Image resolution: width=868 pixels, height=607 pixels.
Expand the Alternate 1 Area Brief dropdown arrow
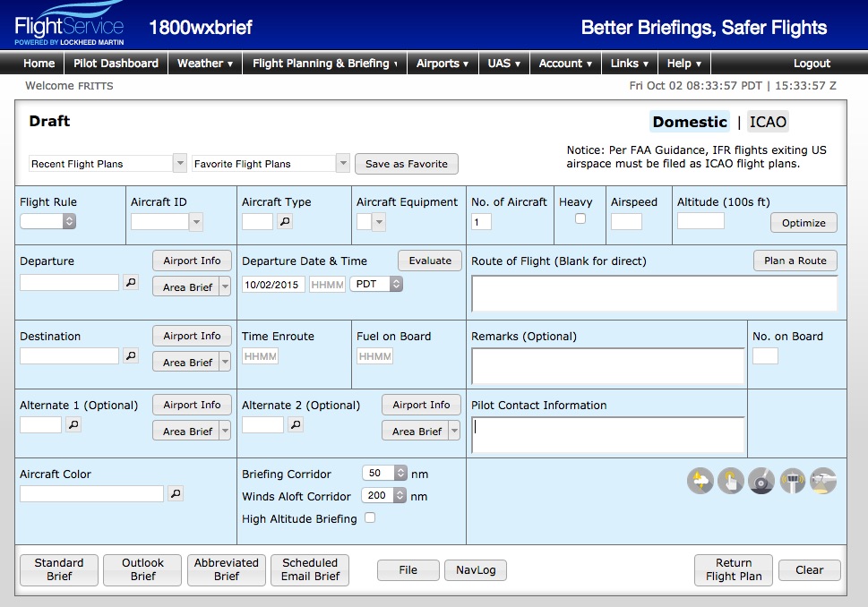(x=225, y=431)
